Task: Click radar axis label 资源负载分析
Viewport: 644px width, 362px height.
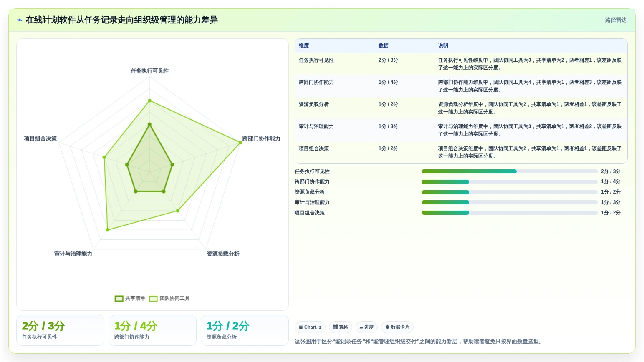Action: pyautogui.click(x=223, y=254)
